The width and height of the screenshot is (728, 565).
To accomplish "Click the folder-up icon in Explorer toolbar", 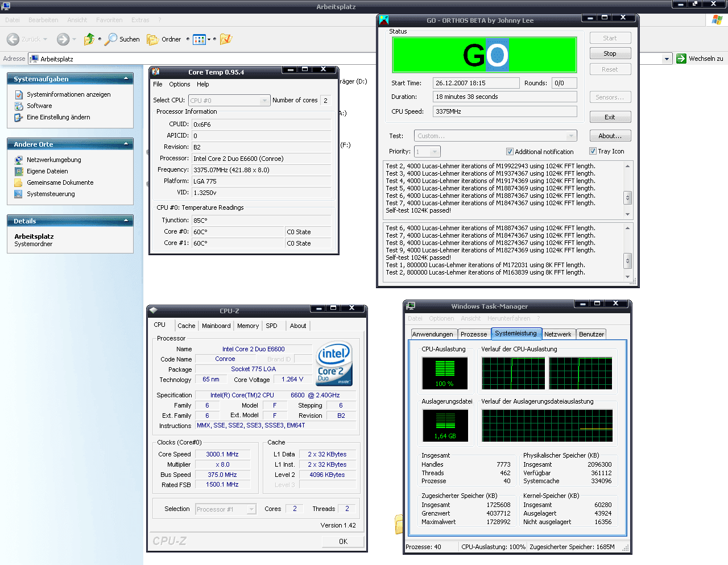I will tap(89, 39).
